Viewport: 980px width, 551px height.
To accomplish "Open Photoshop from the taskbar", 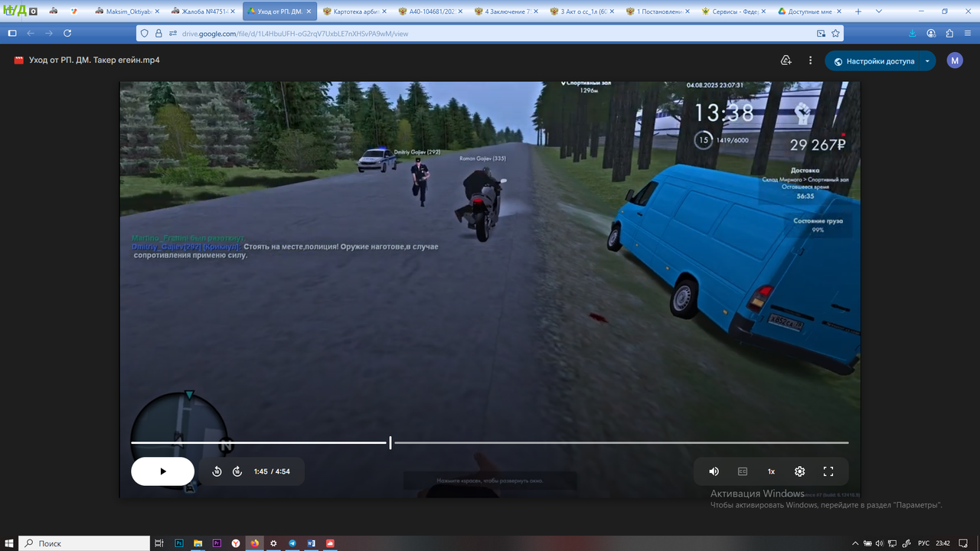I will pyautogui.click(x=179, y=543).
